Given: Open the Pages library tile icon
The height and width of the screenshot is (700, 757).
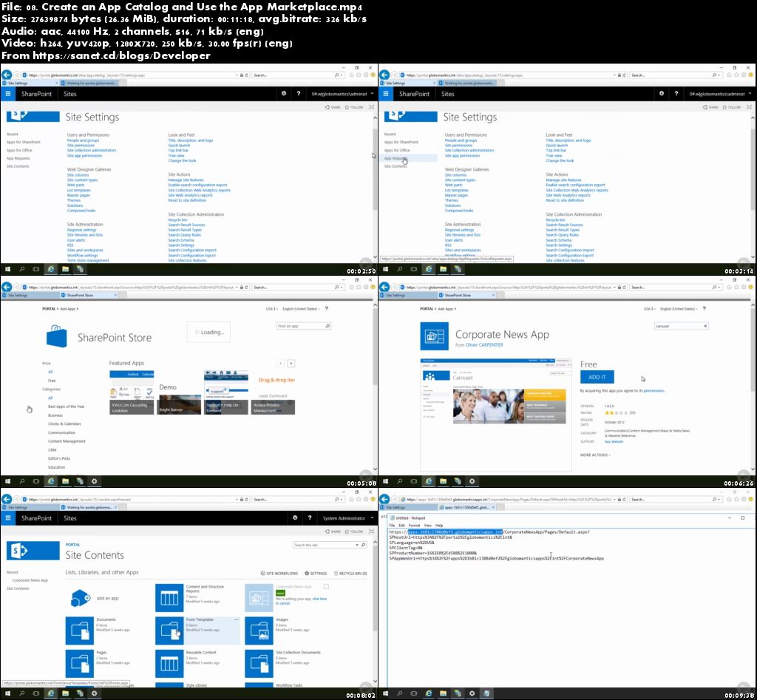Looking at the screenshot, I should click(x=79, y=663).
